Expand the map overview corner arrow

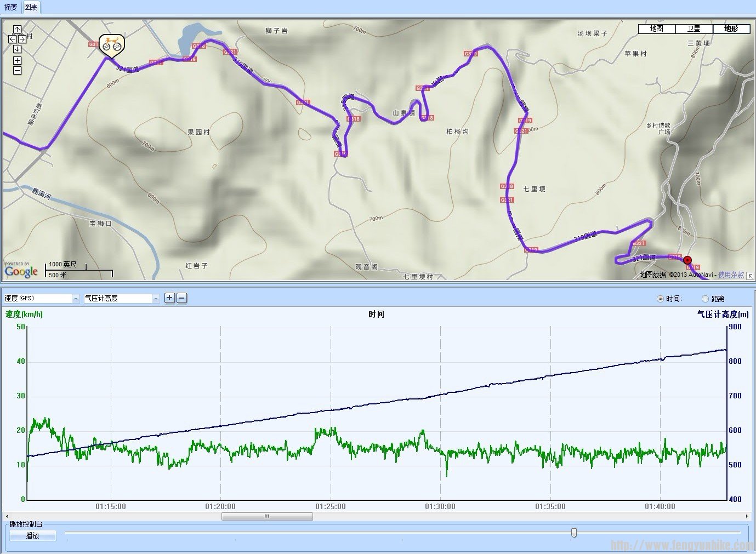point(750,276)
